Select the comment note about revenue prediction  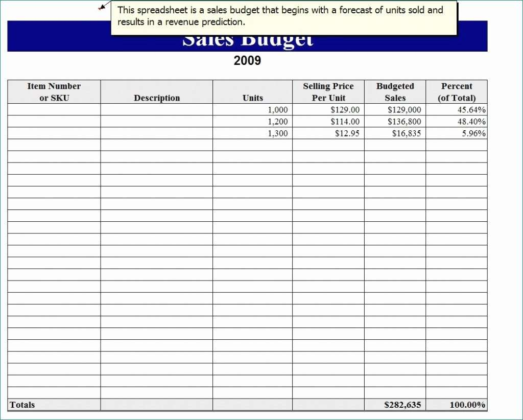tap(284, 16)
